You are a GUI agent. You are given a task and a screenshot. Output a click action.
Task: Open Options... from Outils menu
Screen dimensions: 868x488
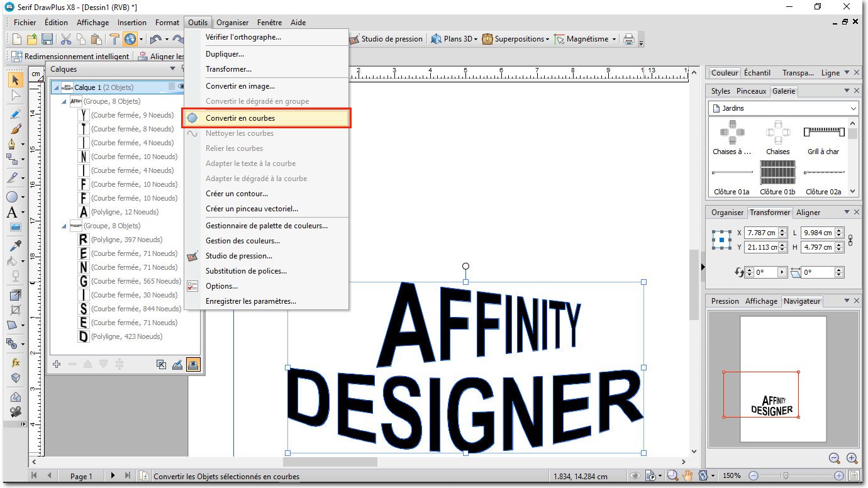click(267, 286)
